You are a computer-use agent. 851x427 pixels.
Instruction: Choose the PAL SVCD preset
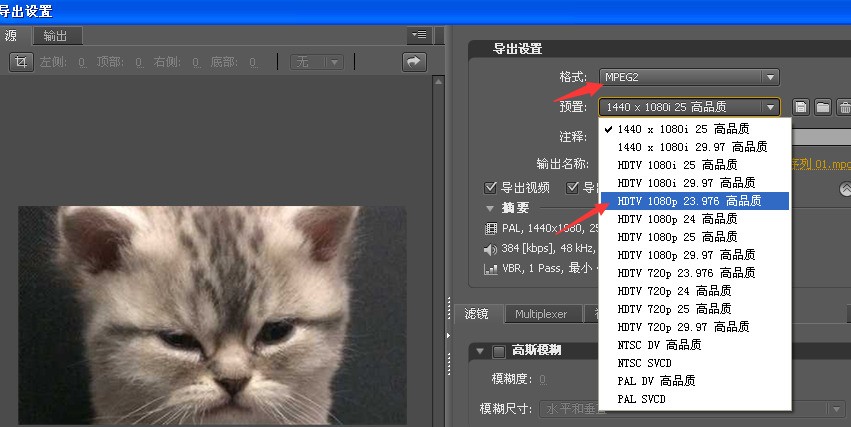coord(641,399)
